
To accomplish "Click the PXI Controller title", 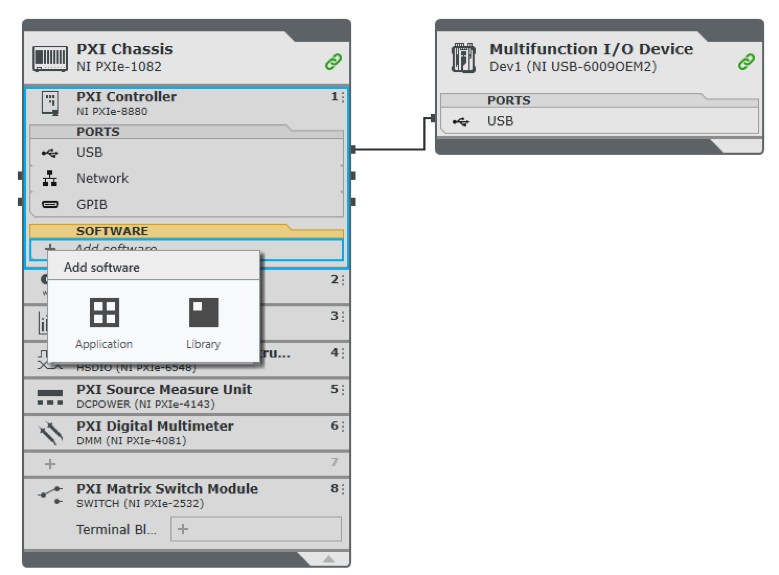I will point(127,96).
